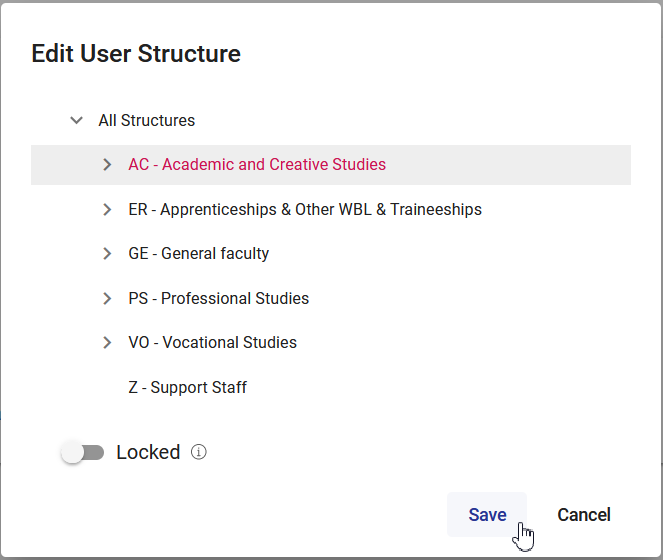Choose PS - Professional Studies structure
Screen dimensions: 663x560
pyautogui.click(x=219, y=298)
